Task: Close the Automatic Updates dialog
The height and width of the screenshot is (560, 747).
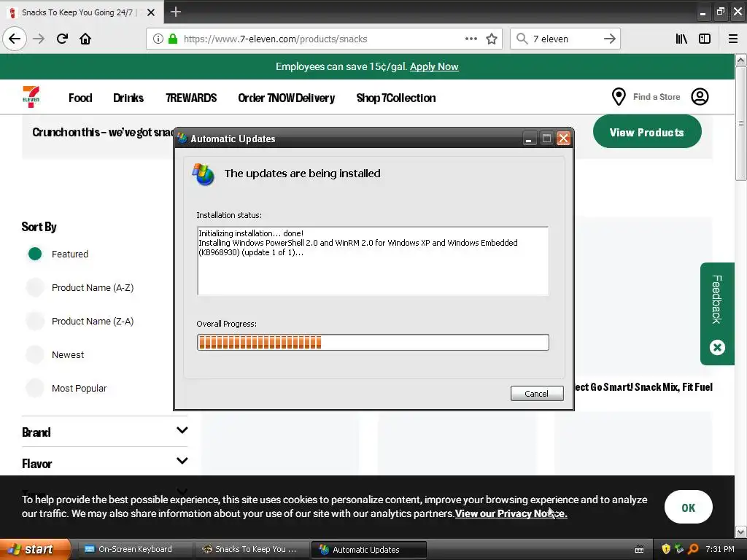Action: [x=564, y=139]
